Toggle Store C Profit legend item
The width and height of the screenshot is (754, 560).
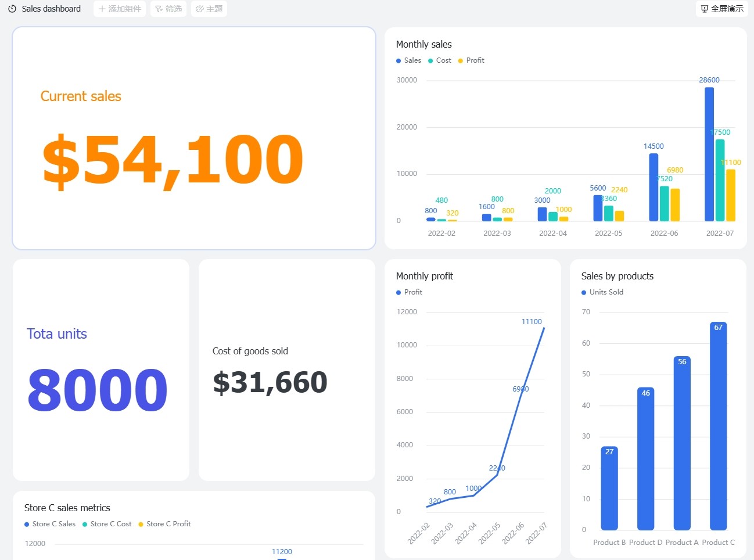pos(164,524)
